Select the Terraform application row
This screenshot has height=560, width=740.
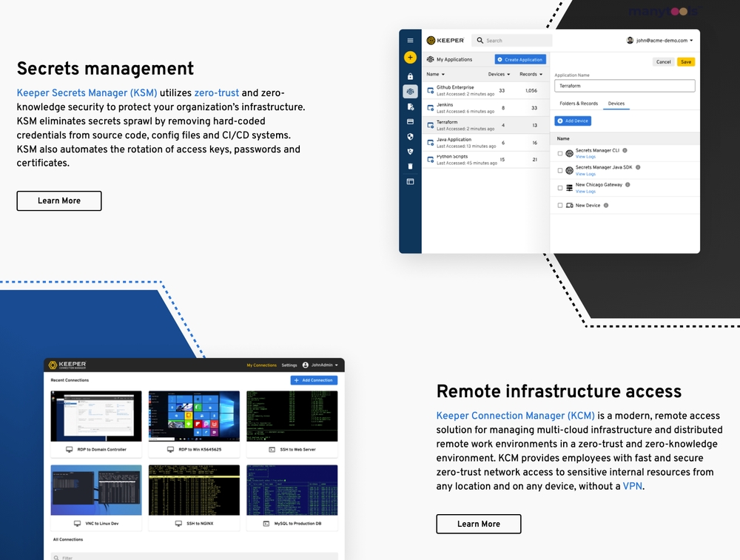[x=485, y=126]
